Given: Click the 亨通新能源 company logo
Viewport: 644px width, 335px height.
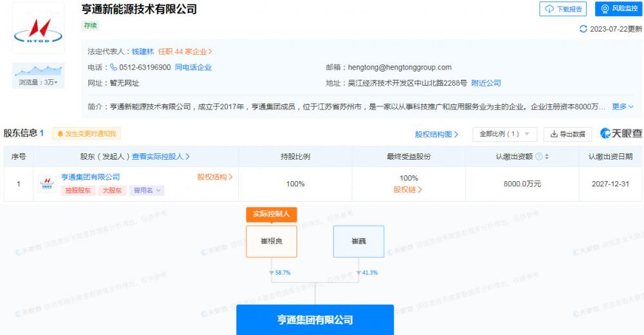Looking at the screenshot, I should tap(38, 28).
